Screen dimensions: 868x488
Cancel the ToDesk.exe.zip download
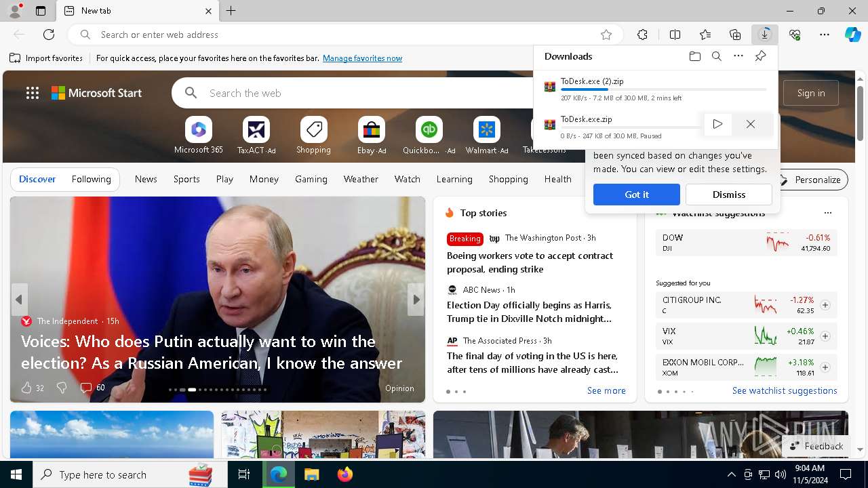pyautogui.click(x=751, y=124)
